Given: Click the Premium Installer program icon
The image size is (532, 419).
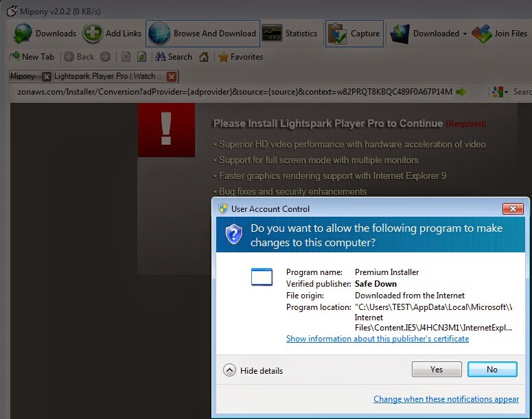Looking at the screenshot, I should click(262, 277).
